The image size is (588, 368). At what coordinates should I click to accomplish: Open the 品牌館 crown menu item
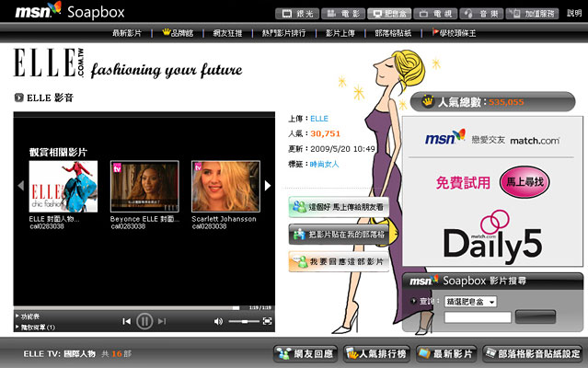178,33
